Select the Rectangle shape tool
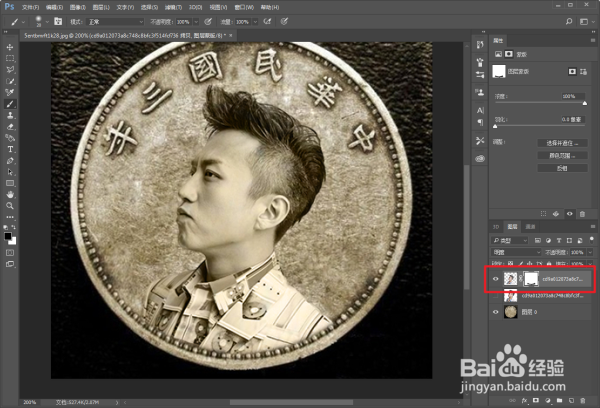600x408 pixels. click(x=10, y=183)
